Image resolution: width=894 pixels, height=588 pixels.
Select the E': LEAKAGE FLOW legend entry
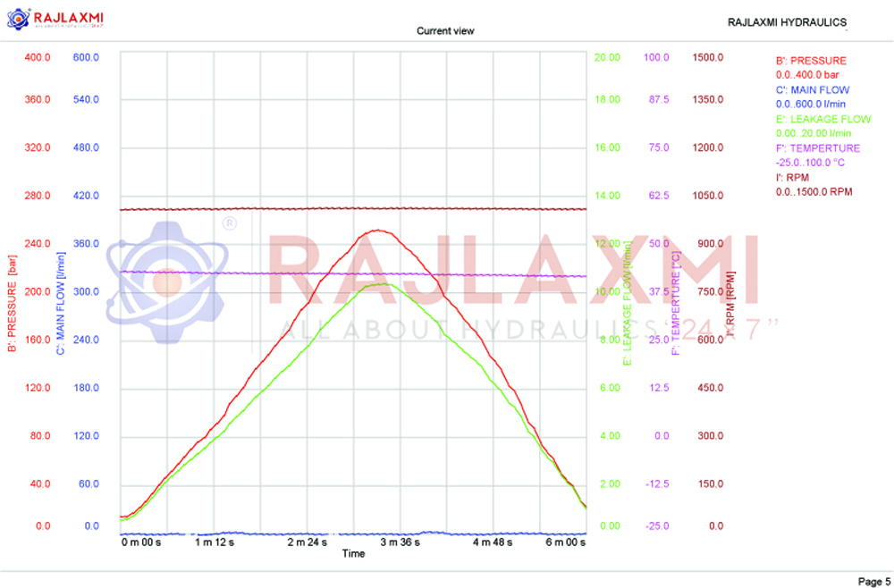823,119
